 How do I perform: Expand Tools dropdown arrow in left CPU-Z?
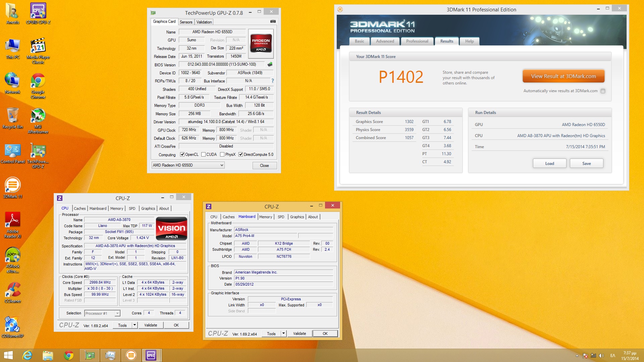(135, 325)
